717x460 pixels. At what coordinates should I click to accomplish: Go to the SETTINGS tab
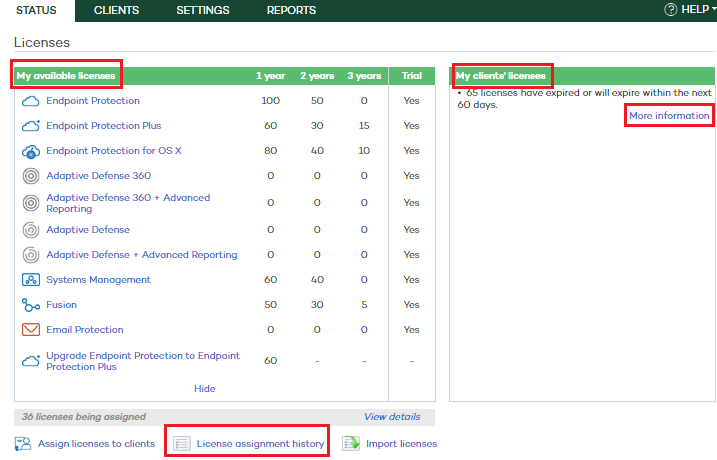coord(203,10)
